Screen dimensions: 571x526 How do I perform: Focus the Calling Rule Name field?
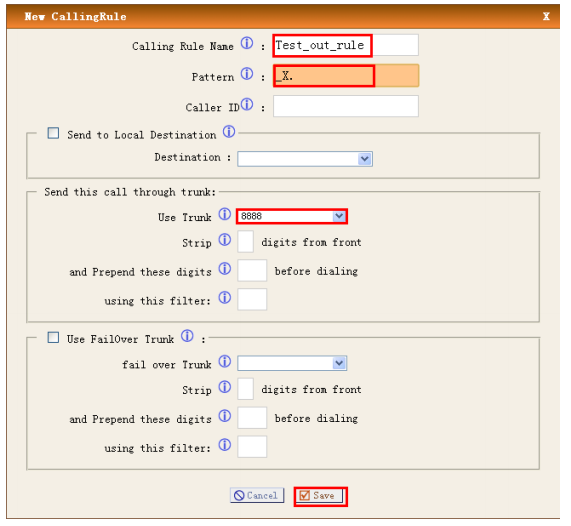pyautogui.click(x=346, y=45)
